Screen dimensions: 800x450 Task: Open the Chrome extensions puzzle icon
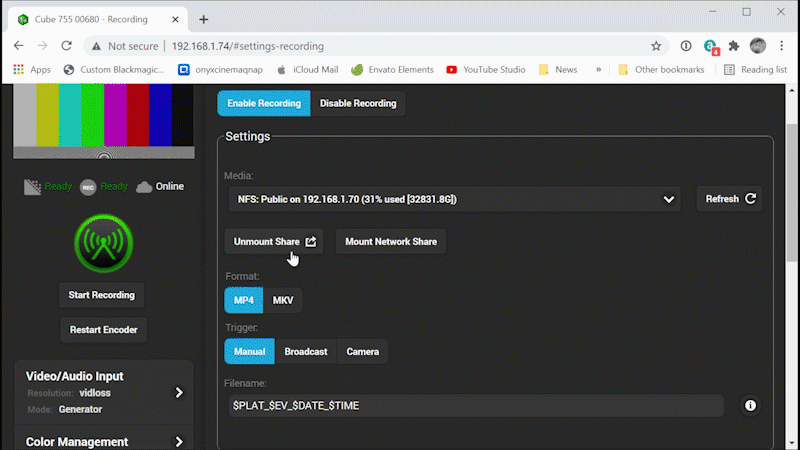click(x=734, y=46)
